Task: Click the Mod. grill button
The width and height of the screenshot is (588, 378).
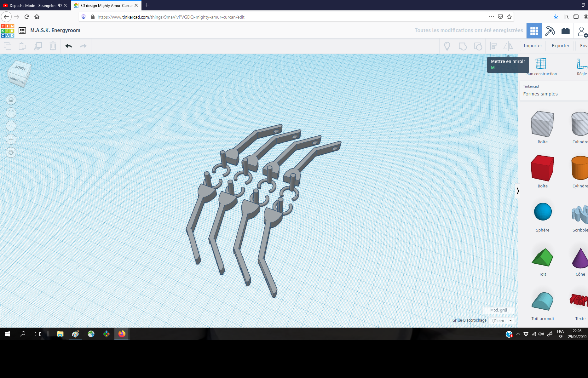Action: [x=499, y=310]
